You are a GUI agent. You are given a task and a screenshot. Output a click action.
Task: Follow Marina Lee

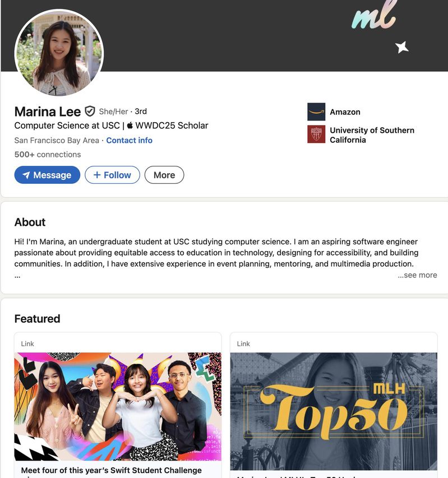coord(112,175)
